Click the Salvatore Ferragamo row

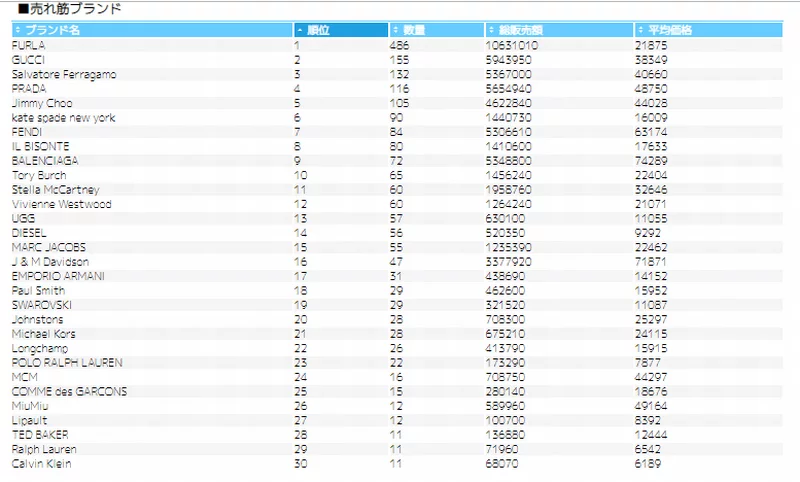(63, 74)
